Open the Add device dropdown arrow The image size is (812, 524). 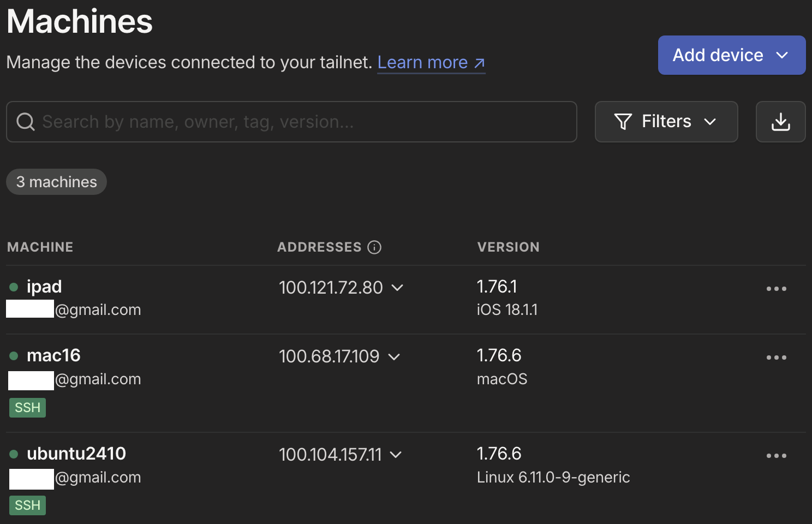pyautogui.click(x=782, y=55)
